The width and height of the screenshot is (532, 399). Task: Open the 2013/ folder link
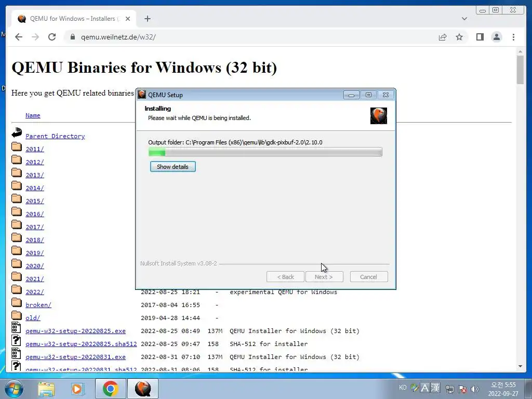pyautogui.click(x=35, y=175)
